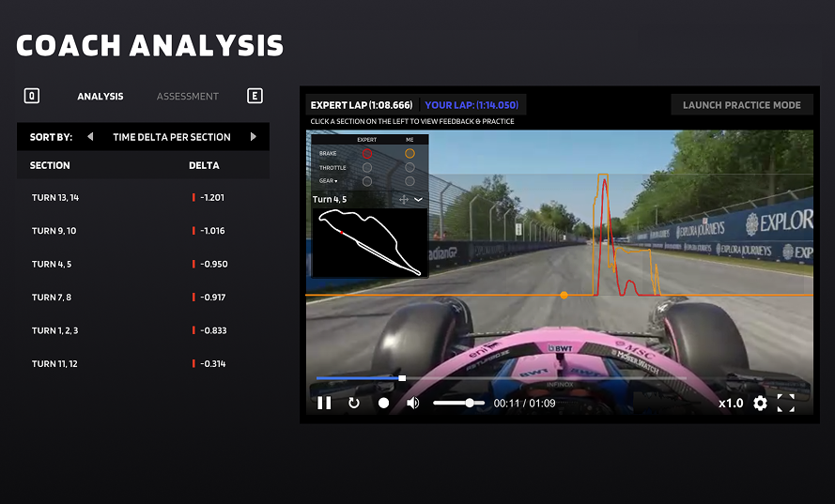Toggle the Me throttle trace circle
835x504 pixels.
410,167
